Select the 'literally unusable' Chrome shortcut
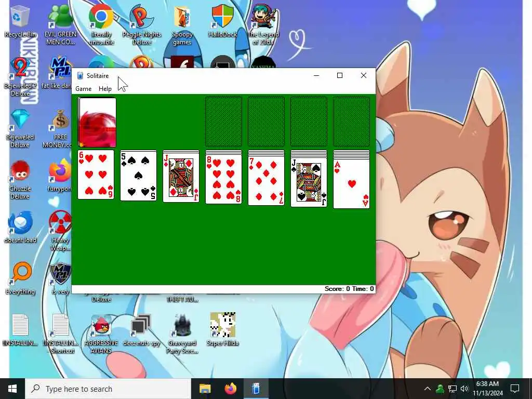The image size is (532, 399). point(101,25)
